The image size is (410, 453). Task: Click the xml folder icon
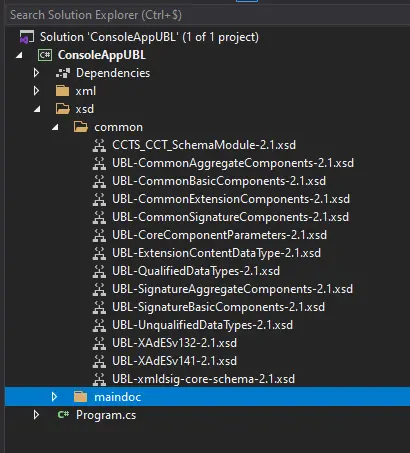[x=62, y=91]
